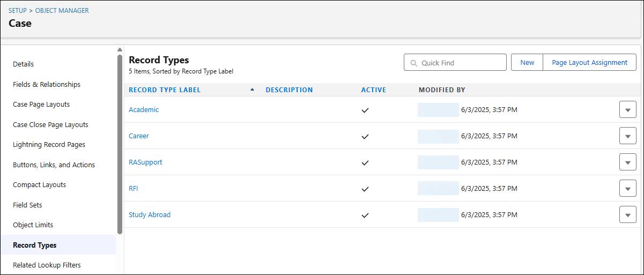The width and height of the screenshot is (644, 275).
Task: Open Fields & Relationships in the sidebar
Action: coord(47,84)
